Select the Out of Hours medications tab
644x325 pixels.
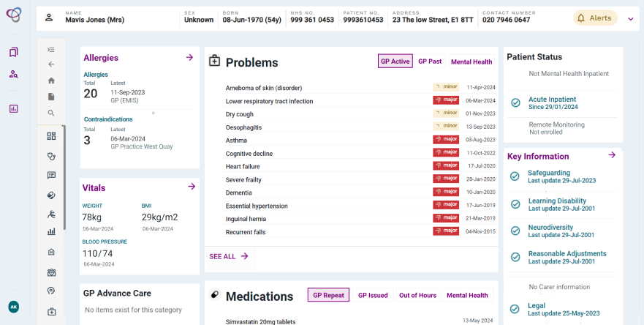(417, 295)
